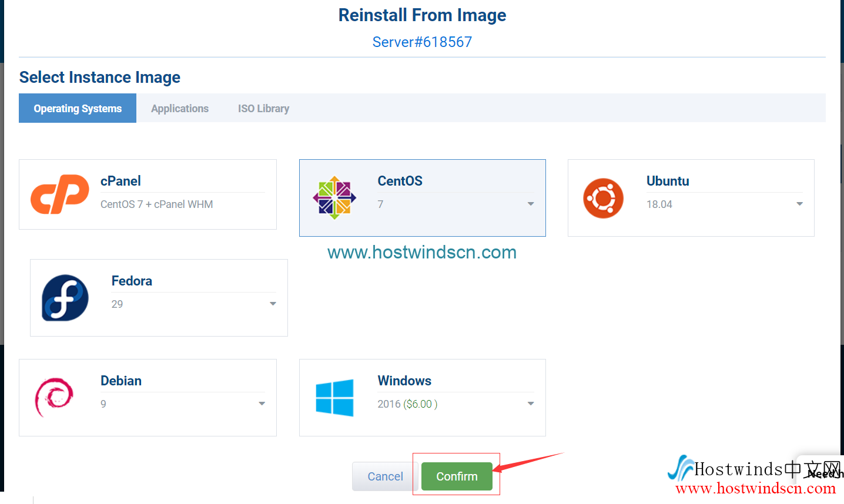Click the Ubuntu logo icon
This screenshot has width=844, height=504.
pyautogui.click(x=603, y=198)
